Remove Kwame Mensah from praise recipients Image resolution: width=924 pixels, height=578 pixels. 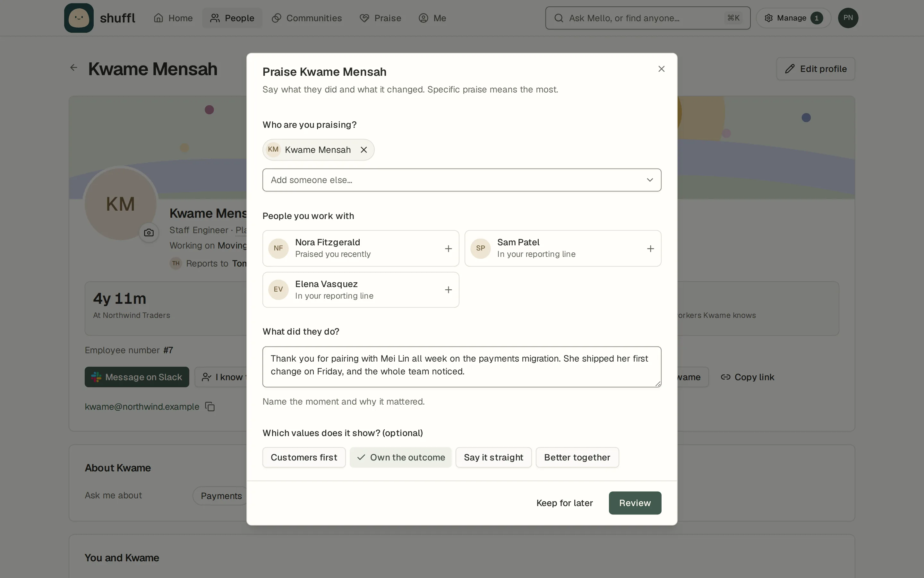click(x=364, y=150)
